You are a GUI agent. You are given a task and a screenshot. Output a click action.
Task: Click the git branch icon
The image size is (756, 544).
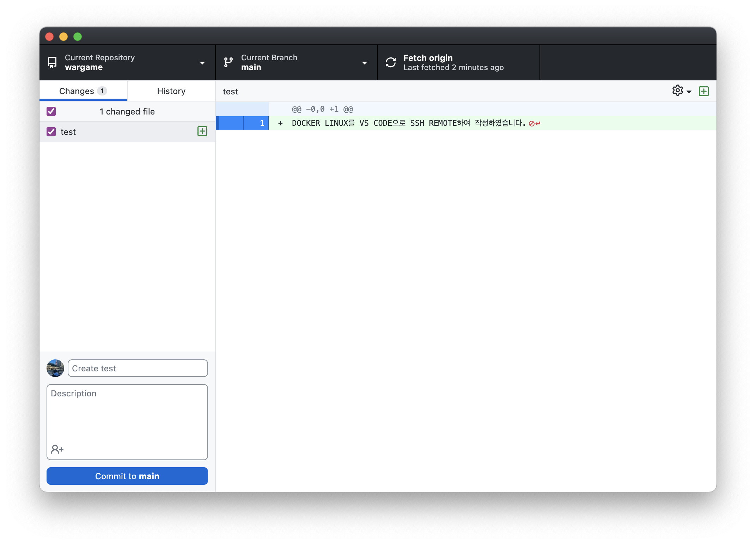point(228,62)
